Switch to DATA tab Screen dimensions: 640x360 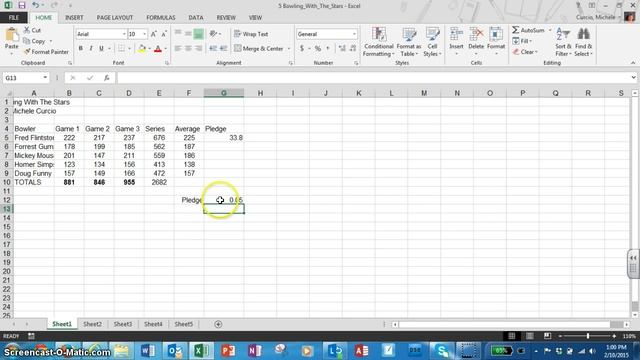coord(196,18)
